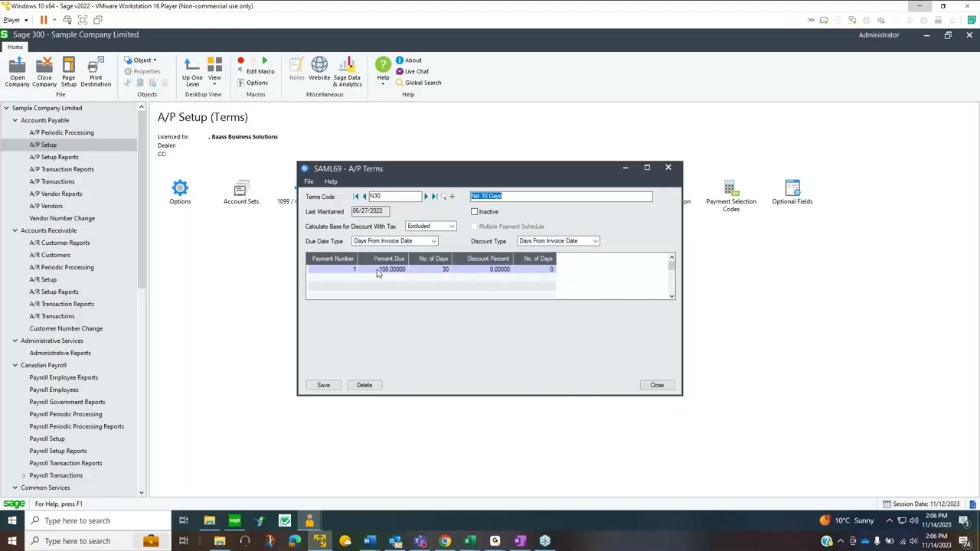The image size is (980, 551).
Task: Click the Net 30 Days description field
Action: 561,197
